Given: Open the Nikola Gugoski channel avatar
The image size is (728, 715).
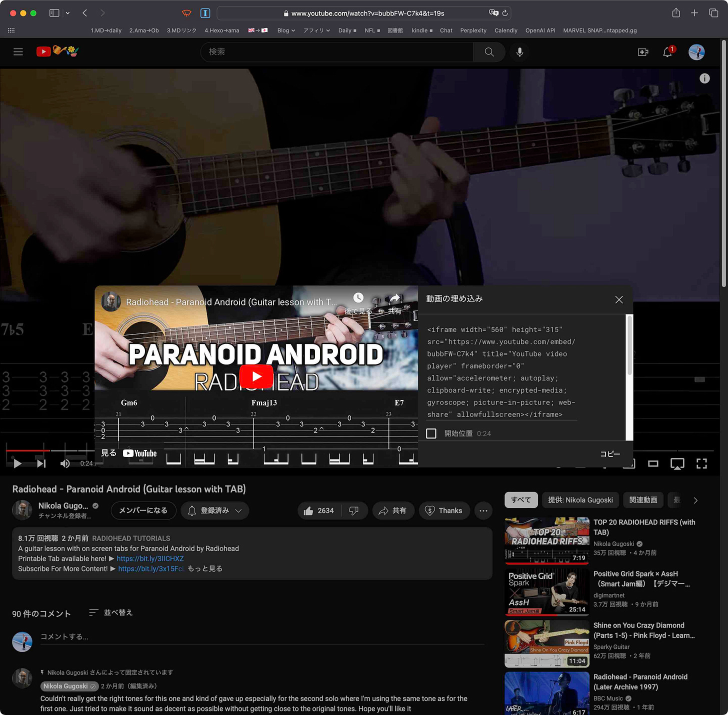Looking at the screenshot, I should [22, 510].
